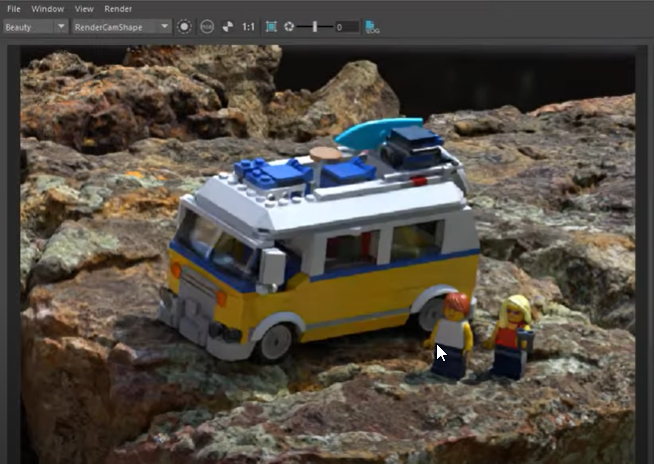Click the exposure value field showing 0
Image resolution: width=654 pixels, height=464 pixels.
click(346, 26)
